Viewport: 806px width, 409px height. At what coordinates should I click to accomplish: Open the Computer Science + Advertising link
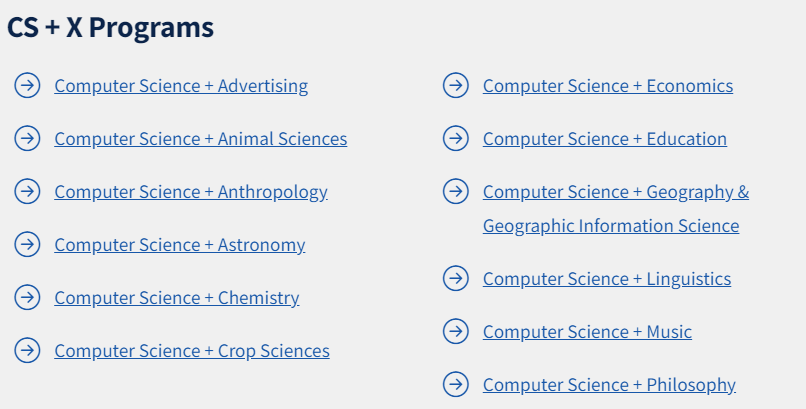pyautogui.click(x=181, y=86)
